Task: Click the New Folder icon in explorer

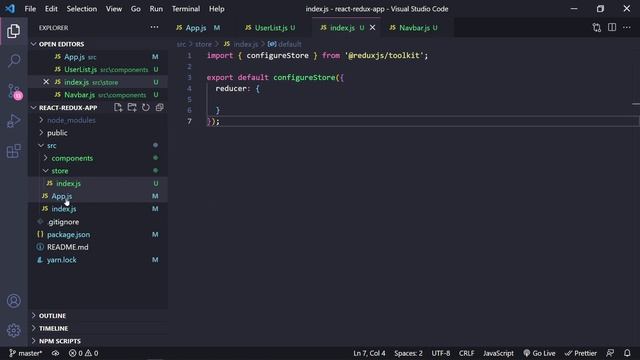Action: pos(132,107)
